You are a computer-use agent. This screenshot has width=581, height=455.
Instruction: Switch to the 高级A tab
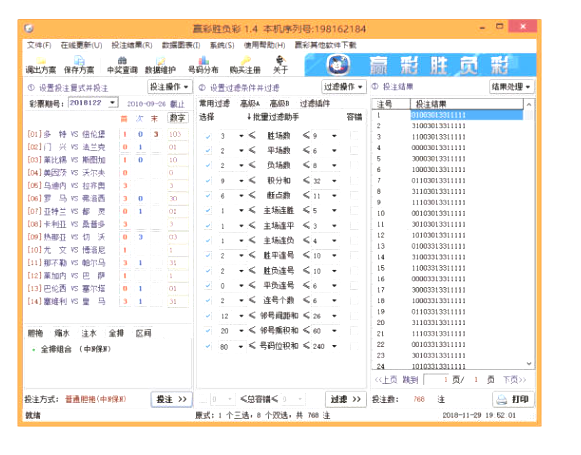coord(250,103)
